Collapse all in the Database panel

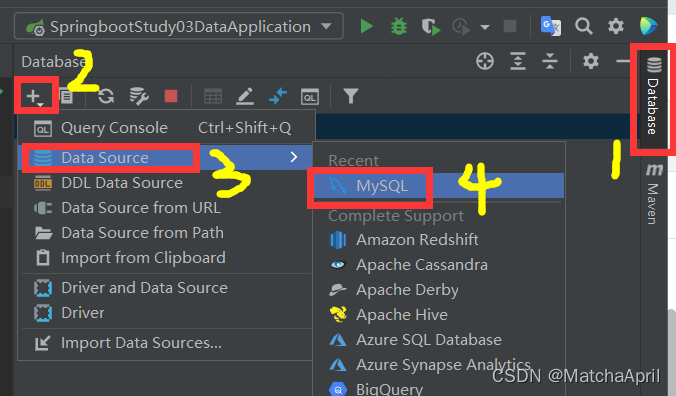pos(550,61)
